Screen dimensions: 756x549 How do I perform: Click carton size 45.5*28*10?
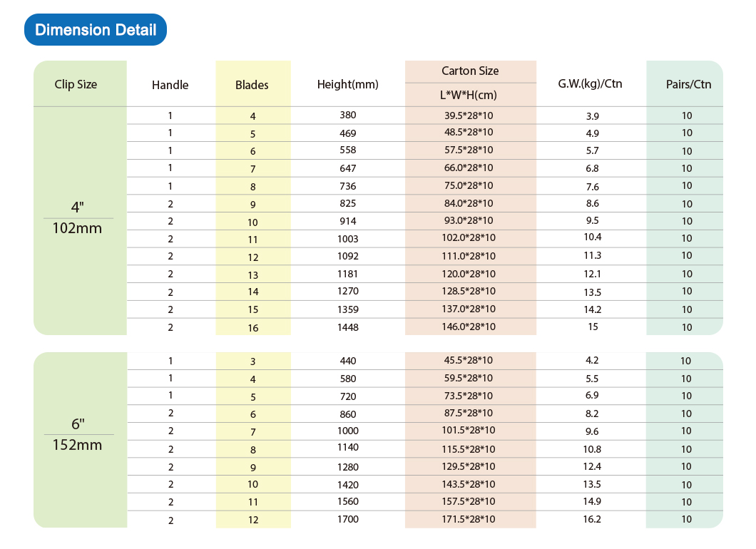(469, 360)
